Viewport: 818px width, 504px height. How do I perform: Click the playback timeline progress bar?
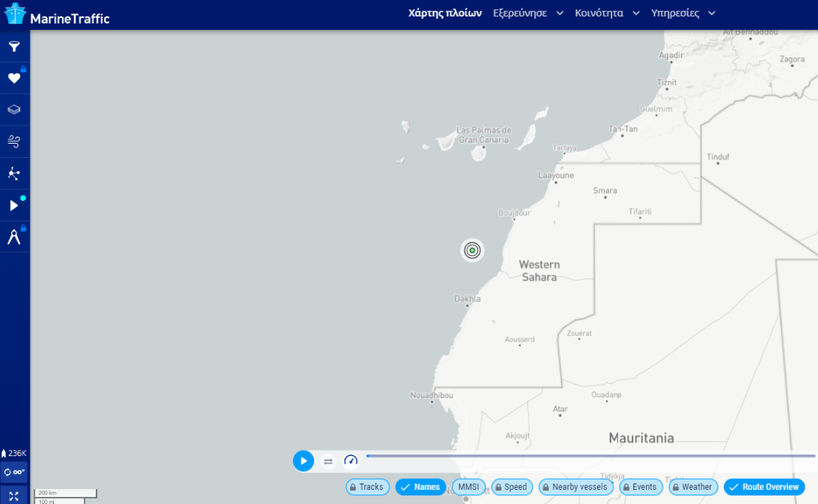tap(590, 456)
